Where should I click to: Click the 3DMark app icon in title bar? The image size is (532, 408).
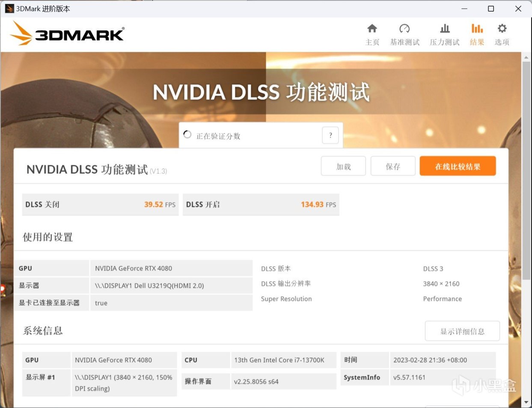tap(9, 9)
